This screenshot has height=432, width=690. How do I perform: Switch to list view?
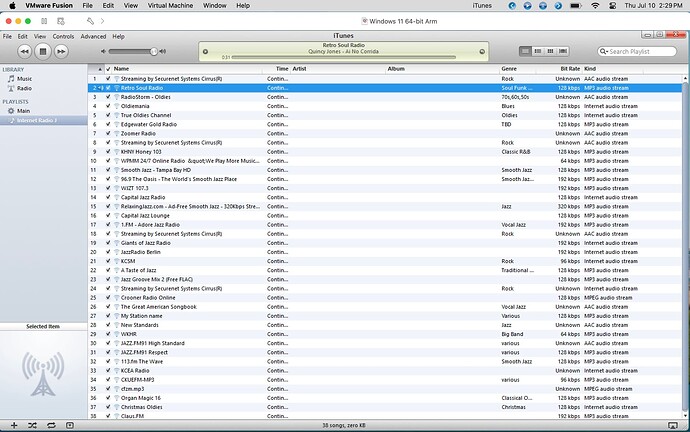[525, 51]
